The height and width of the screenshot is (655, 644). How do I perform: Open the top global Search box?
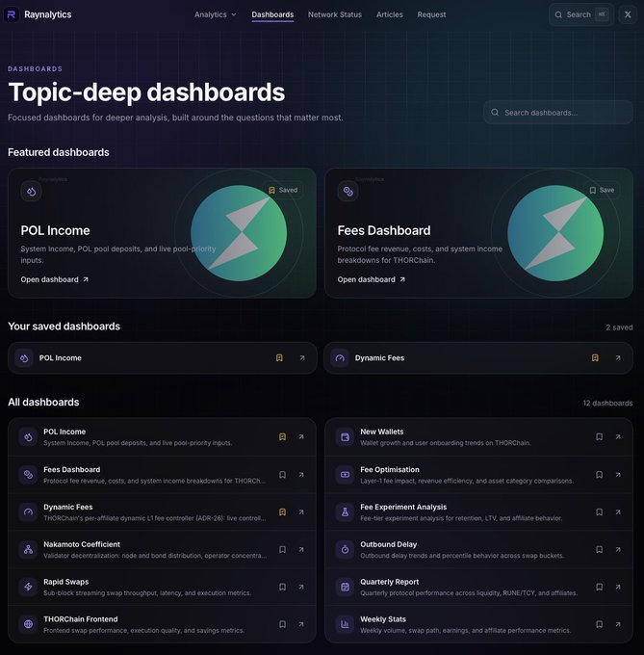coord(581,14)
